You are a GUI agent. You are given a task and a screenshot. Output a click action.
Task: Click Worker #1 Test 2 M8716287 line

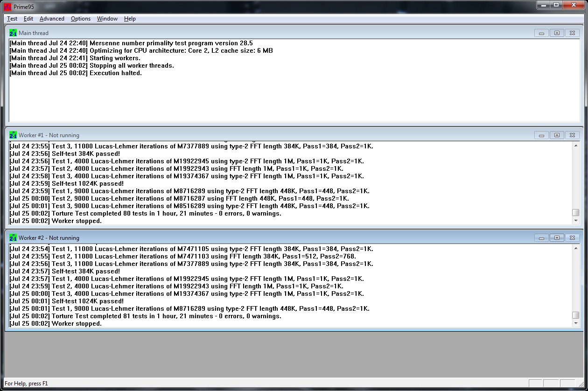(x=179, y=198)
